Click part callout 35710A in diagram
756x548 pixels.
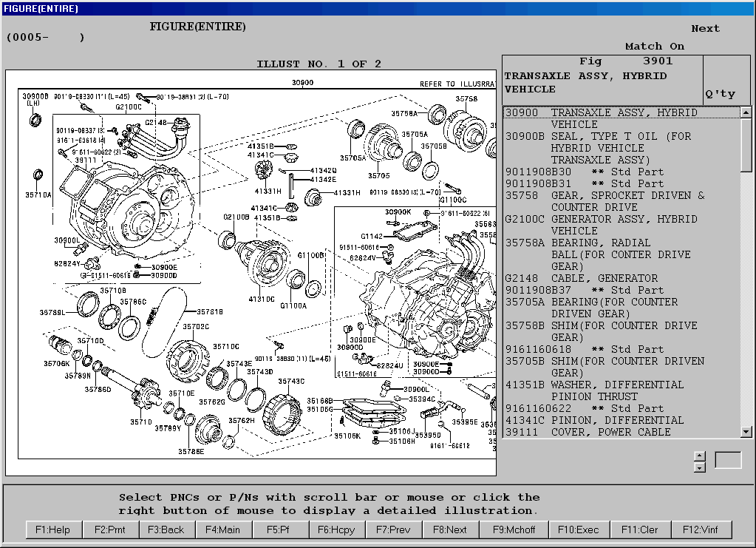(38, 195)
